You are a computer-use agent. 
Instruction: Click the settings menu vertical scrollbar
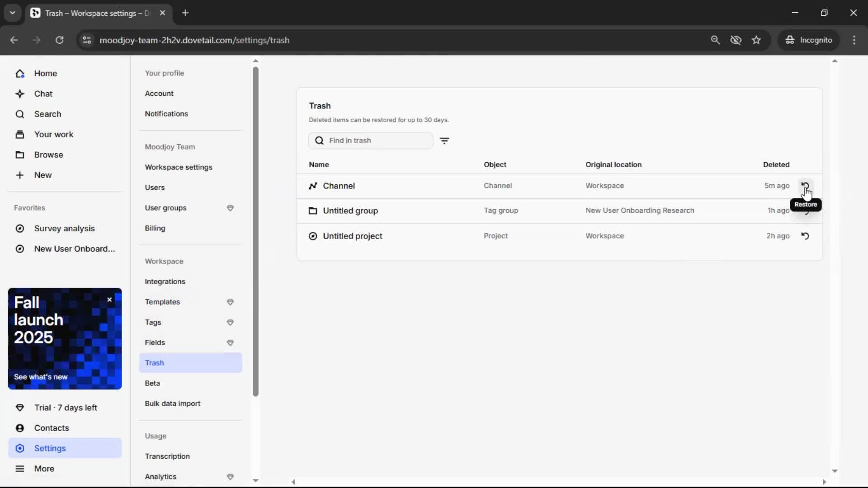click(255, 230)
